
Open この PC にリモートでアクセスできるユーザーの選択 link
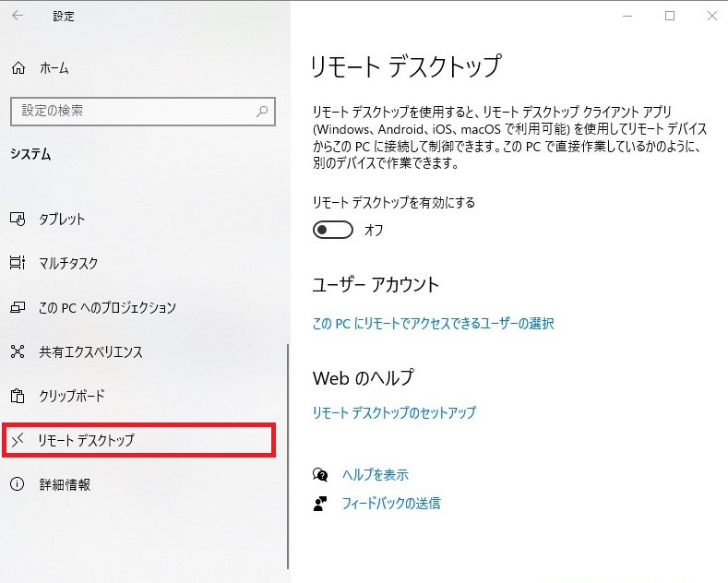[x=433, y=323]
